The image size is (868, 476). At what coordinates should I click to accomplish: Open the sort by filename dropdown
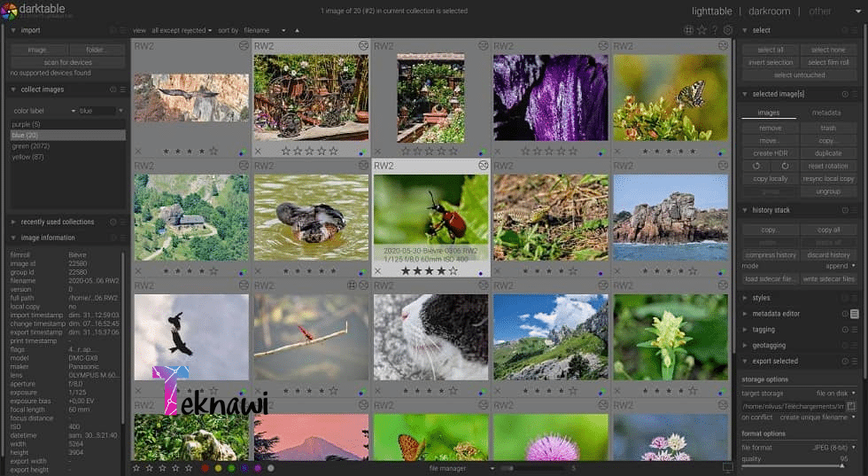[265, 30]
